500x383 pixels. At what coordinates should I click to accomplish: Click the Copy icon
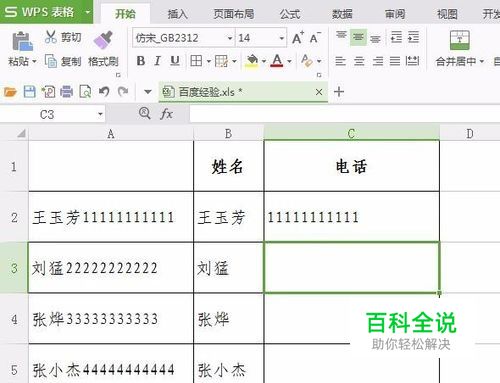click(x=50, y=61)
